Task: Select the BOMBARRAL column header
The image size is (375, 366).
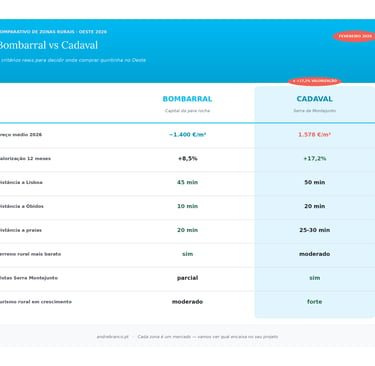Action: pos(187,99)
